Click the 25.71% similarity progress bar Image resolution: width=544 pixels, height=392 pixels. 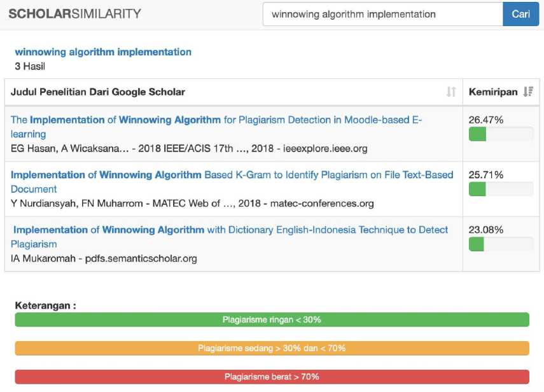tap(501, 189)
